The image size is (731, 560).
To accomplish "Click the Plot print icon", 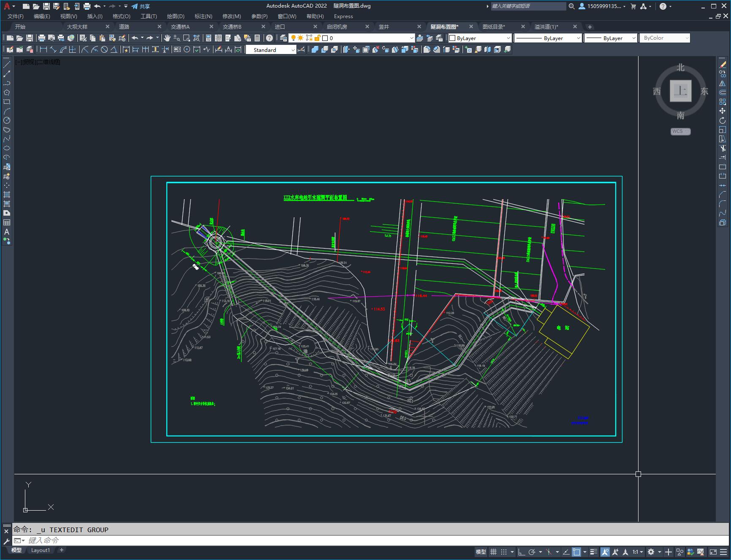I will [x=41, y=38].
